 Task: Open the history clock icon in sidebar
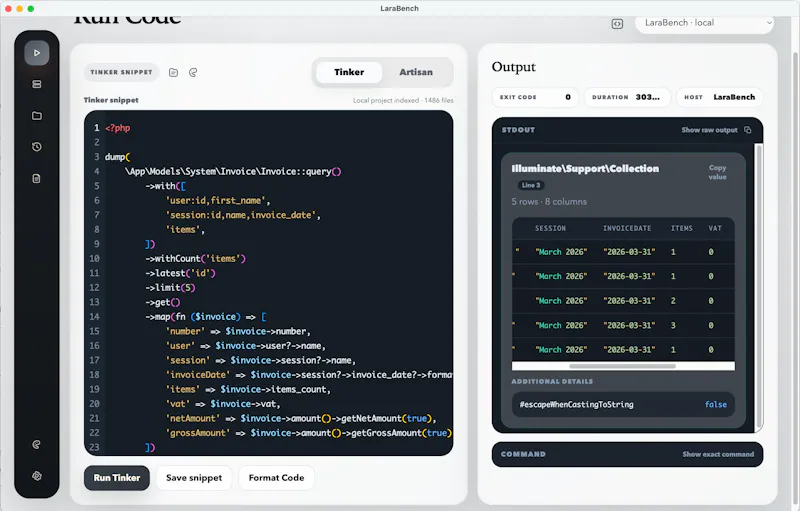(37, 147)
